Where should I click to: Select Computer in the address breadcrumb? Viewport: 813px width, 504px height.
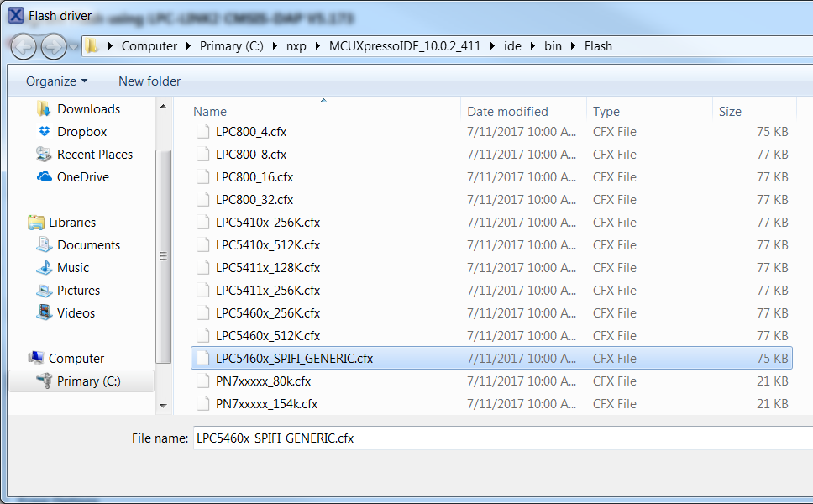click(x=149, y=46)
